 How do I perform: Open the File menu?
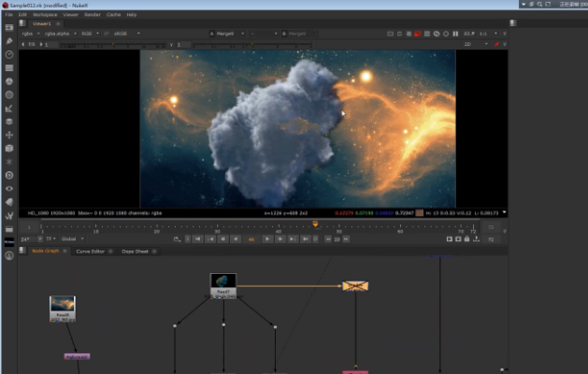click(9, 15)
